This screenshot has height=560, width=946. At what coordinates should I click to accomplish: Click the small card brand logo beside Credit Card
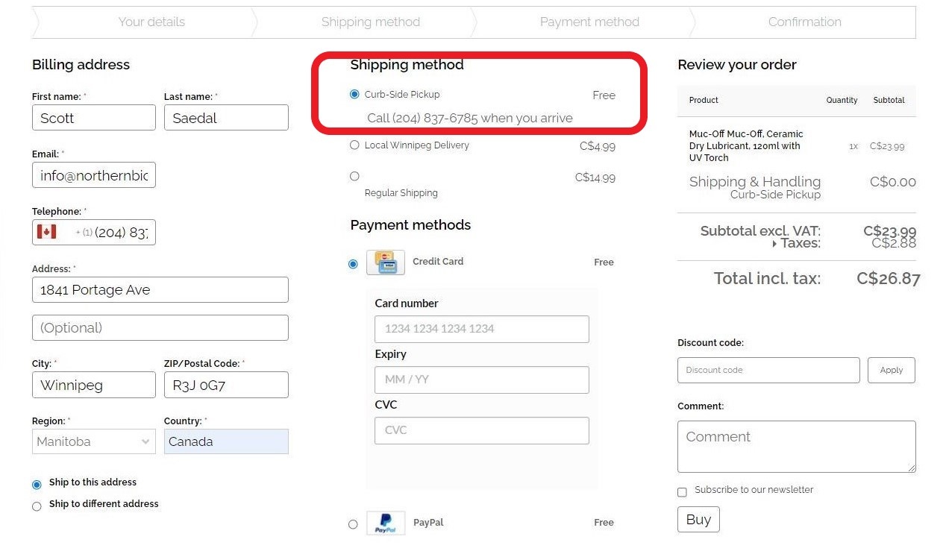point(386,261)
